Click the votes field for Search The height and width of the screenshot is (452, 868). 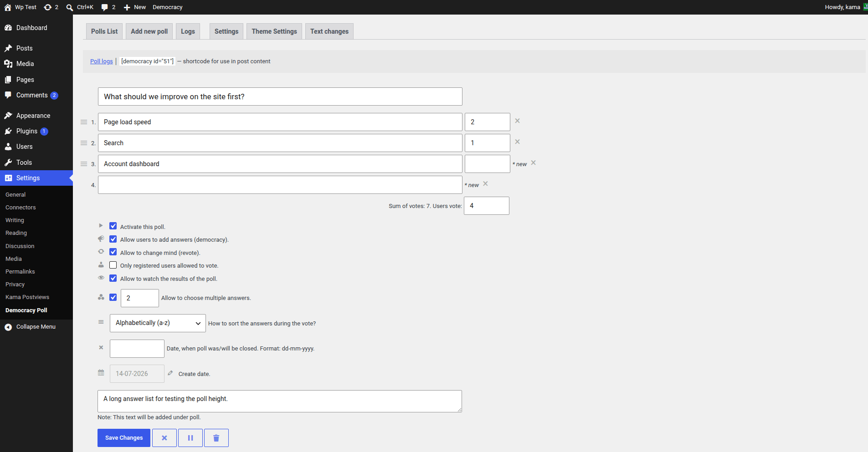point(488,143)
